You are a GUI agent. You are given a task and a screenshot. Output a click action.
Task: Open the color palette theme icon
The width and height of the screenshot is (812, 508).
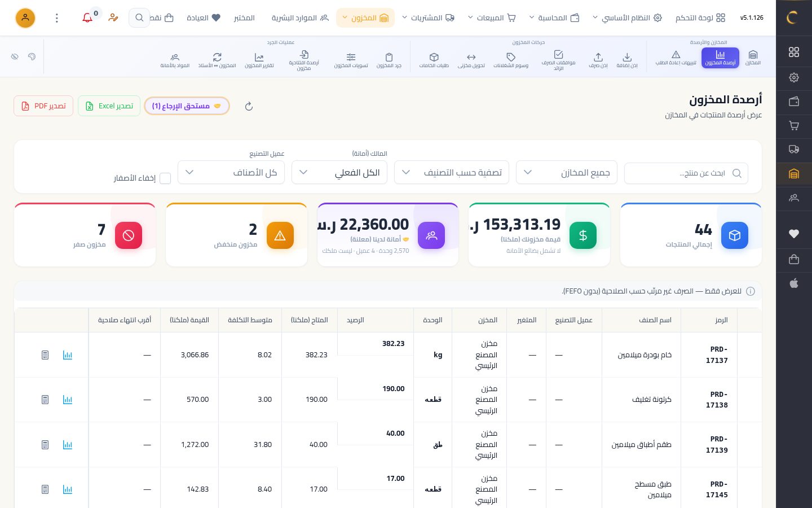point(32,56)
